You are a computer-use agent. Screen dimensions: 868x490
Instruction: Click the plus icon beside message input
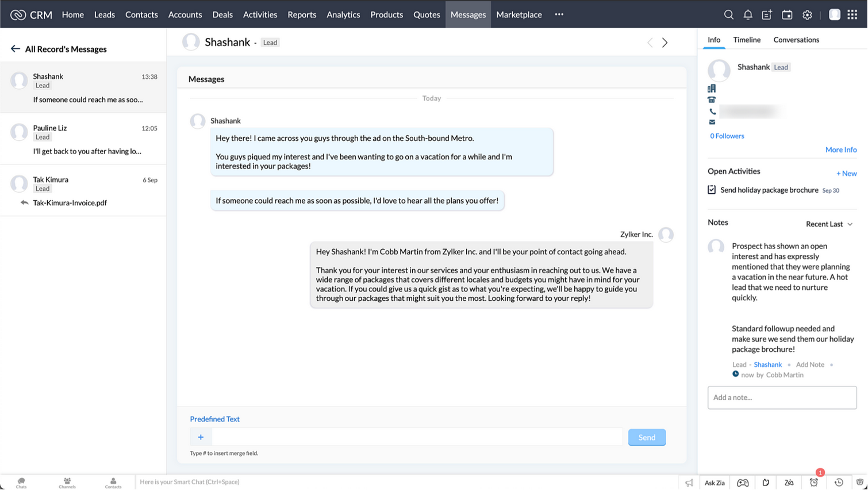[x=201, y=437]
